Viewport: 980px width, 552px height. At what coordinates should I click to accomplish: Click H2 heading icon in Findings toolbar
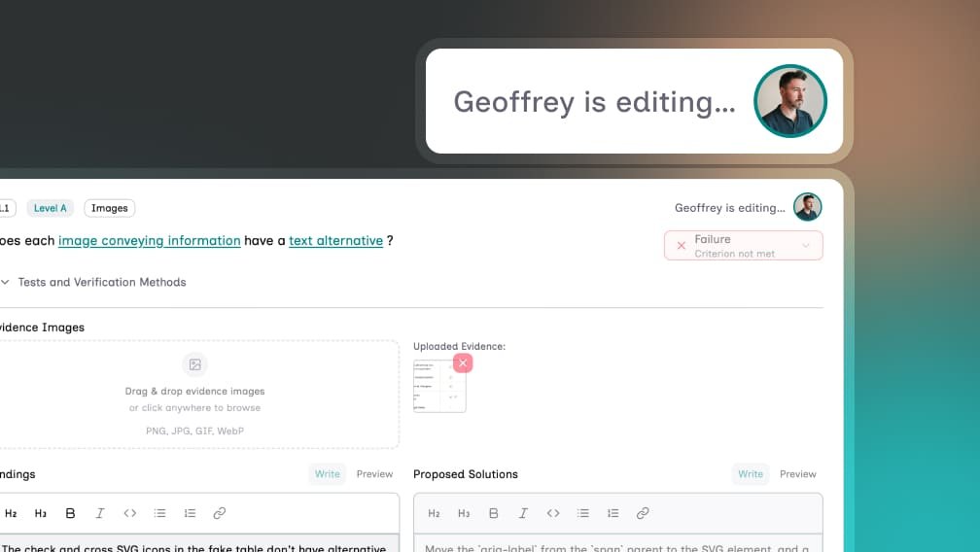11,513
